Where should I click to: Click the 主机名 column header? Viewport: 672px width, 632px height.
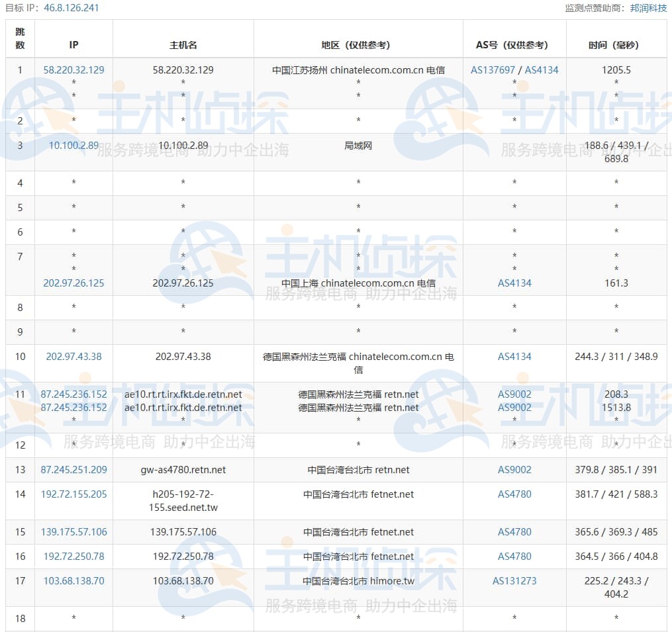tap(183, 45)
